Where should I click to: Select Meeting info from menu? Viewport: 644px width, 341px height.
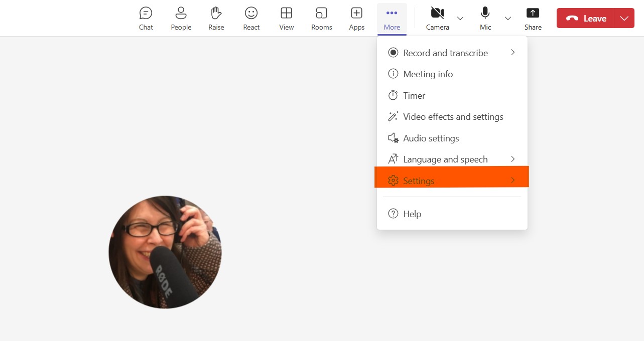pos(428,74)
